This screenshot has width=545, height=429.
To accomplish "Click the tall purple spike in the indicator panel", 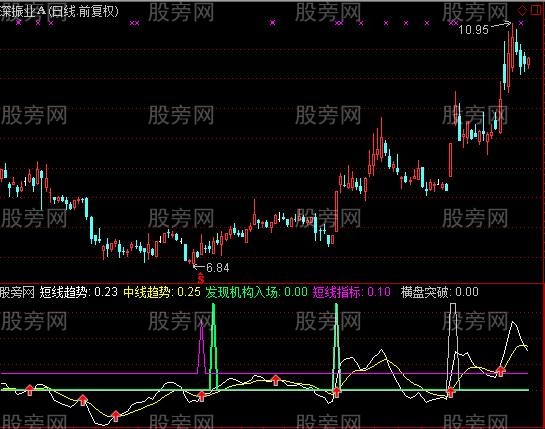I will 202,347.
